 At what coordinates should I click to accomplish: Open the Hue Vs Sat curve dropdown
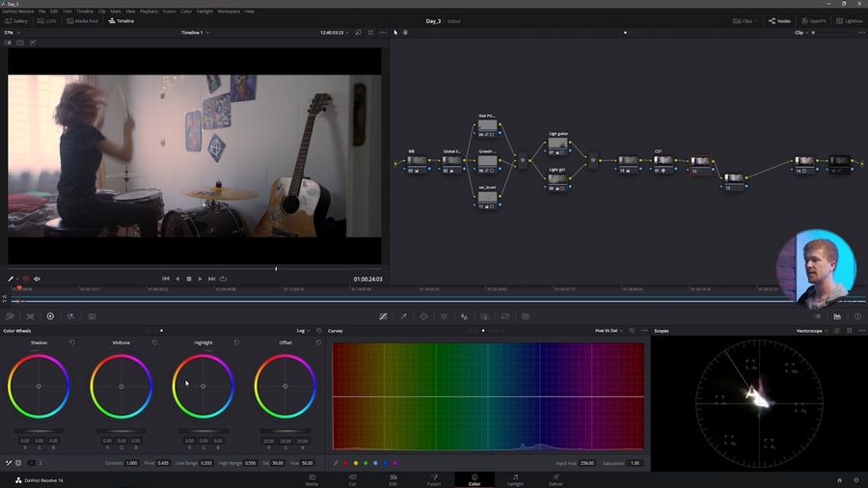[610, 331]
